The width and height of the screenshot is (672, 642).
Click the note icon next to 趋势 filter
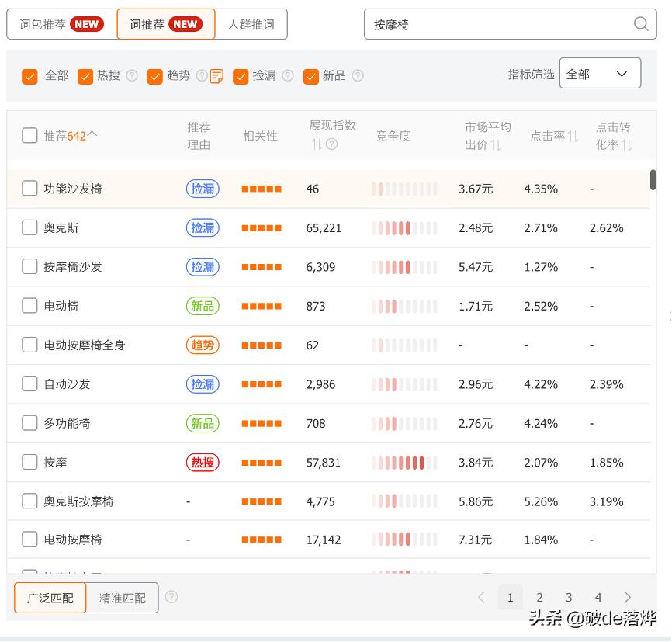216,75
